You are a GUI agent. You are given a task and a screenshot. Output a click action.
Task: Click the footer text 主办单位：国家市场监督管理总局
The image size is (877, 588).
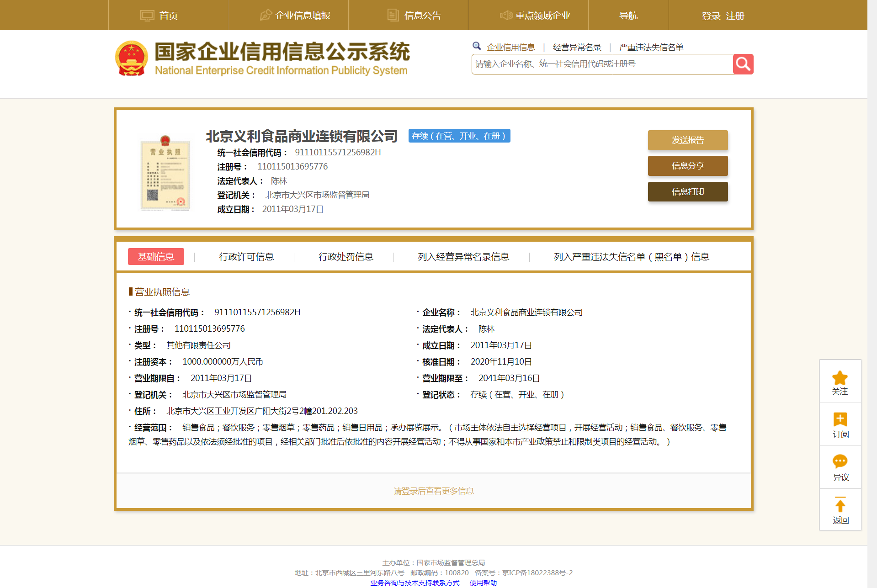[x=433, y=562]
